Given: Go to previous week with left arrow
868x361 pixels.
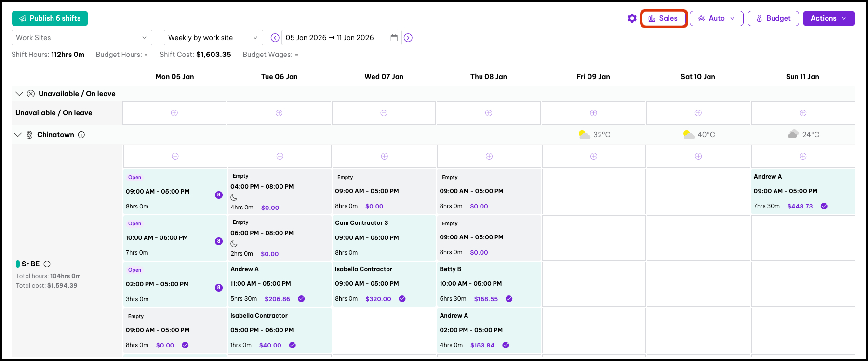Looking at the screenshot, I should pyautogui.click(x=275, y=38).
